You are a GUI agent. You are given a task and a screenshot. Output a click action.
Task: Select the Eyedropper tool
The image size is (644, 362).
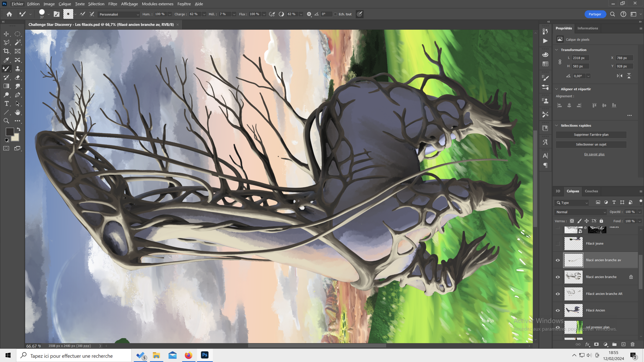(6, 60)
